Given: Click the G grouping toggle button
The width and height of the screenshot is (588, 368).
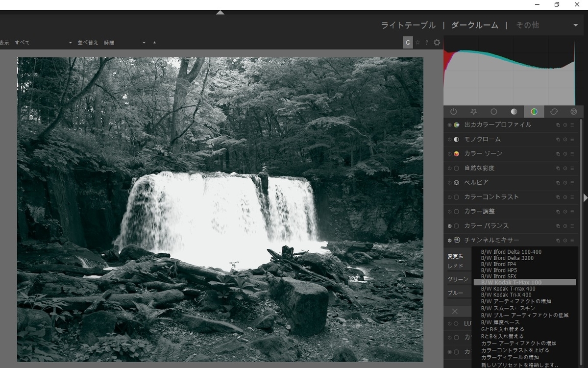Looking at the screenshot, I should 408,43.
